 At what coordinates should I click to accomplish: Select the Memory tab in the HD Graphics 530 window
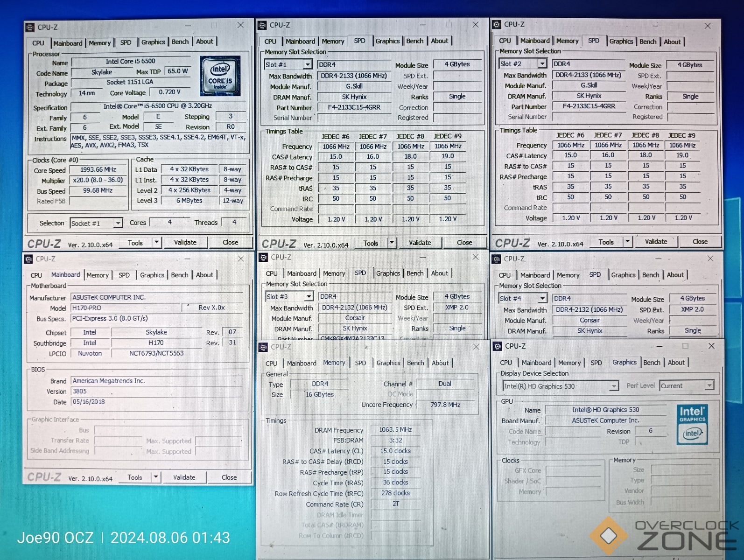pyautogui.click(x=569, y=363)
